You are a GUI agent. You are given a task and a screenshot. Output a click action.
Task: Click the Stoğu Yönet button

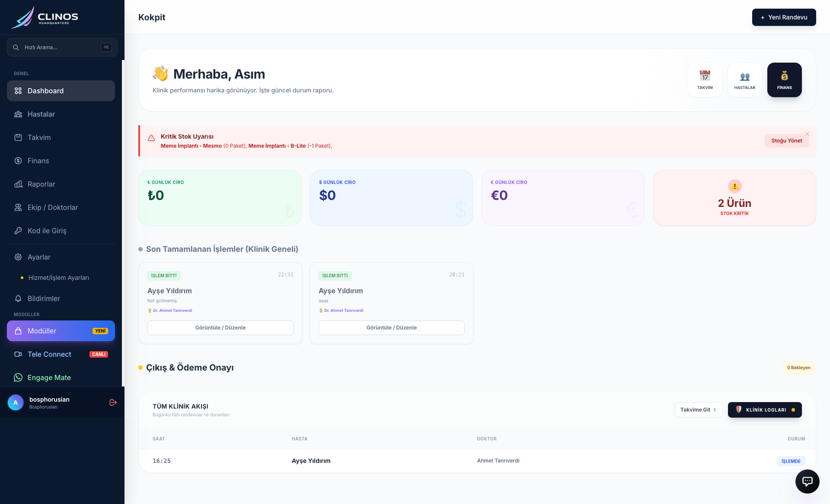click(x=786, y=141)
